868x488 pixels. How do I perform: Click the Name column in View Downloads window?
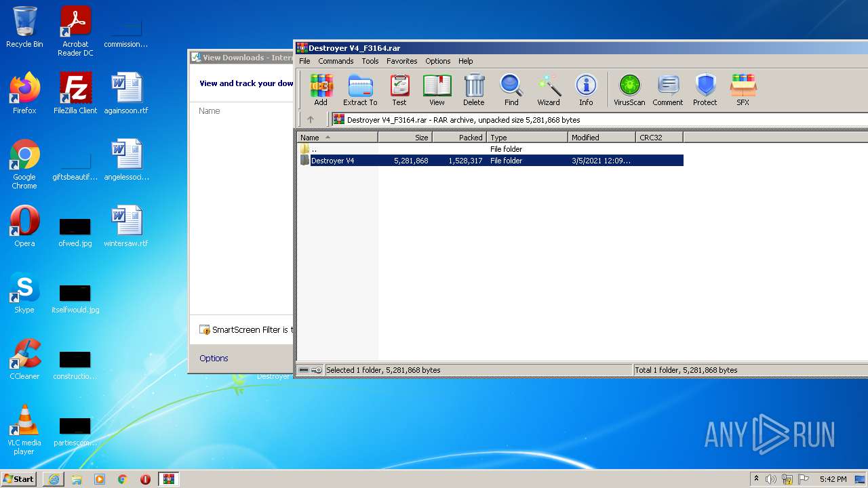(210, 110)
